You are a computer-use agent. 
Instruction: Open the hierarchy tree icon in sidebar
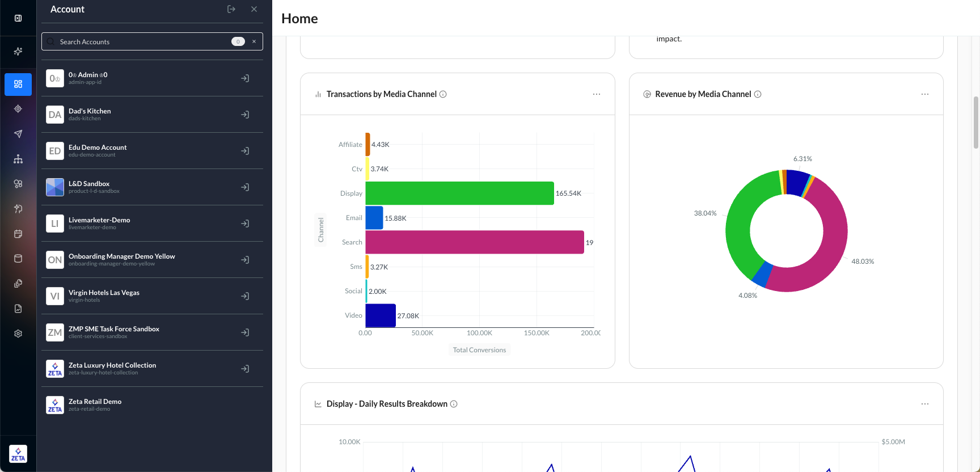(x=18, y=159)
